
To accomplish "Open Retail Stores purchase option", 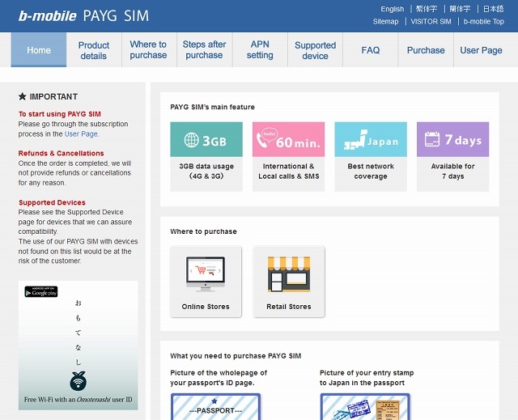I will pos(289,282).
